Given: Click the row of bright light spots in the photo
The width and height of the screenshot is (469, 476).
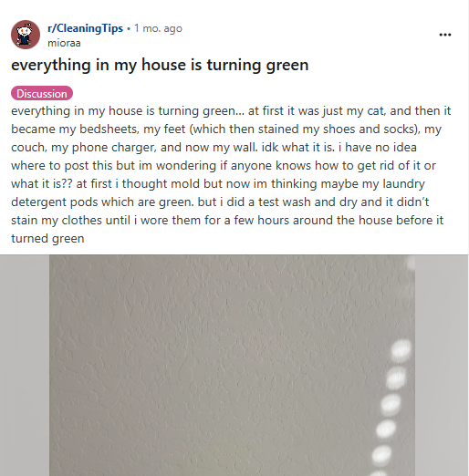Looking at the screenshot, I should [x=391, y=408].
